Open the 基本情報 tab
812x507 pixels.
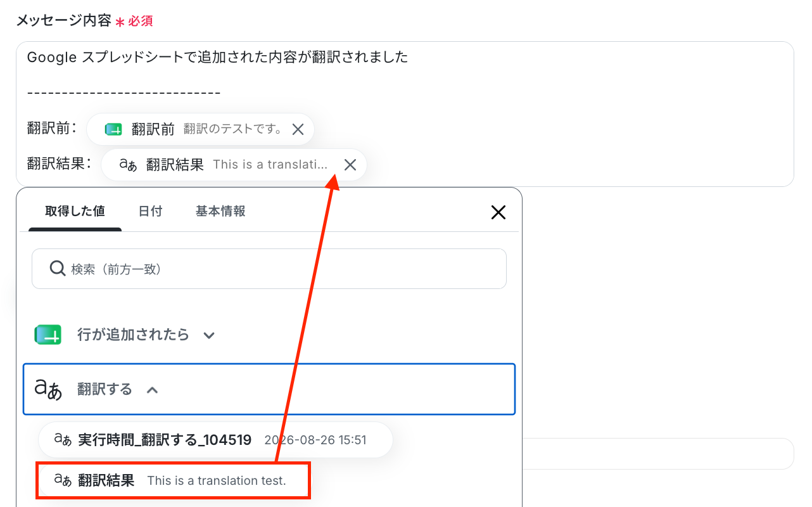tap(220, 211)
